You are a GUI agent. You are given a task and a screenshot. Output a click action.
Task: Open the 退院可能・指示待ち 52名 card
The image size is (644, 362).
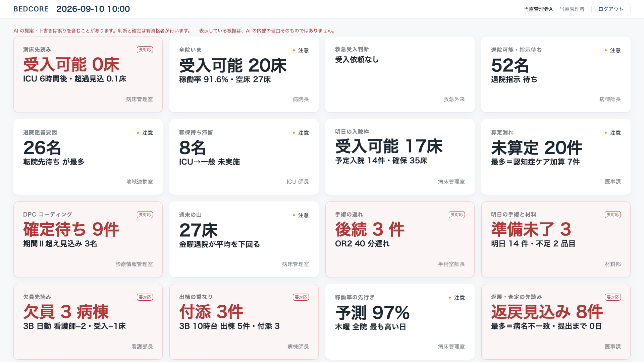556,74
